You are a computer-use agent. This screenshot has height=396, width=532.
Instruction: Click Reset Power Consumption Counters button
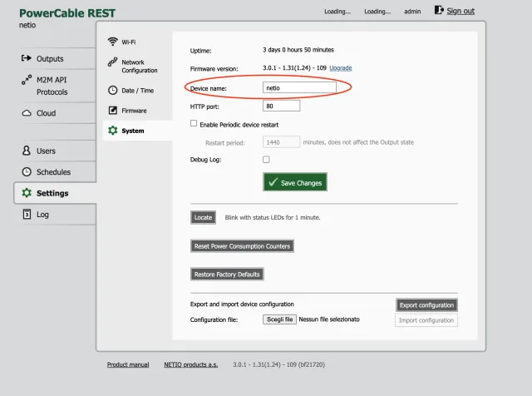tap(242, 246)
